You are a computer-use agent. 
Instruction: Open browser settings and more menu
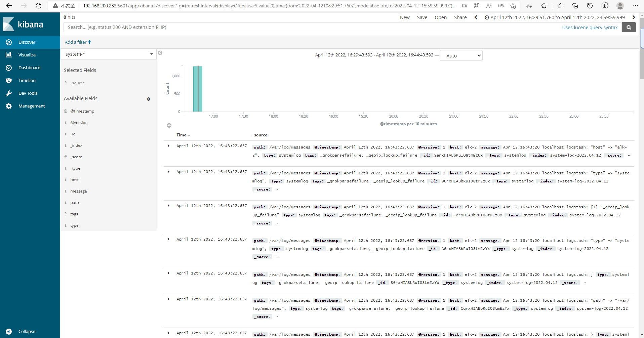click(635, 6)
